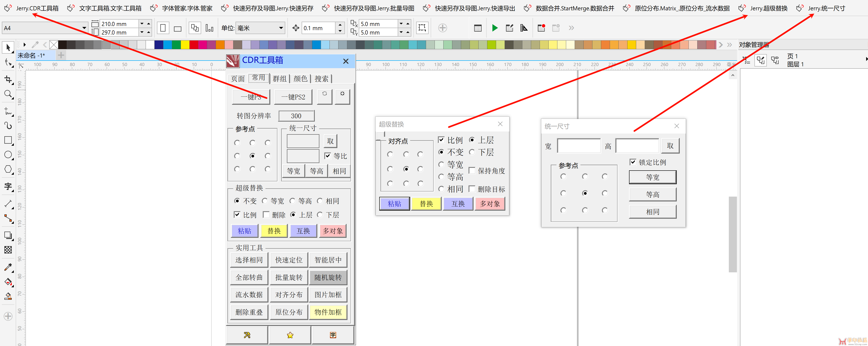Viewport: 868px width, 346px height.
Task: Click the yellow 替换 button in 超级替换 dialog
Action: point(426,204)
